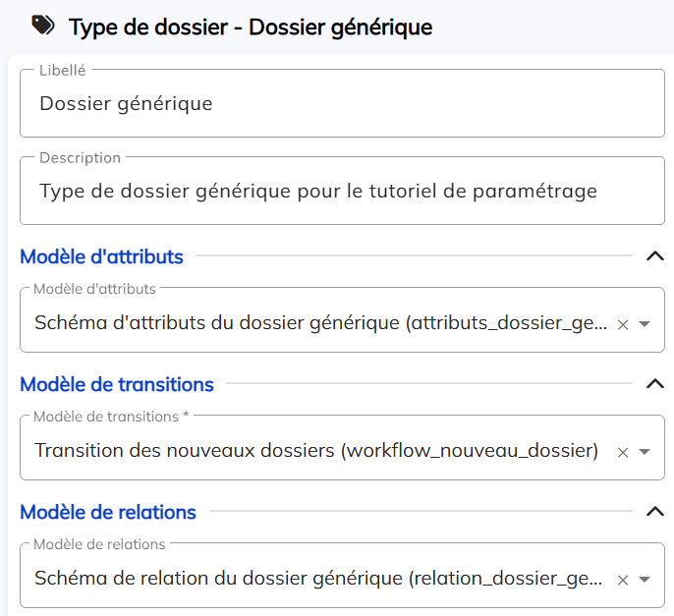The image size is (674, 616).
Task: Click the 'Modèle de relations' blue section heading
Action: (x=108, y=512)
